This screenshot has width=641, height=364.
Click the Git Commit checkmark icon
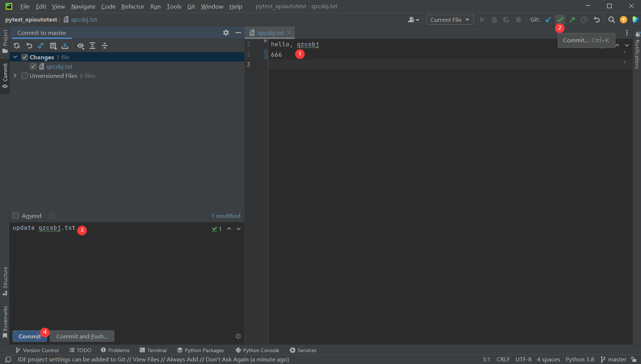pos(560,20)
